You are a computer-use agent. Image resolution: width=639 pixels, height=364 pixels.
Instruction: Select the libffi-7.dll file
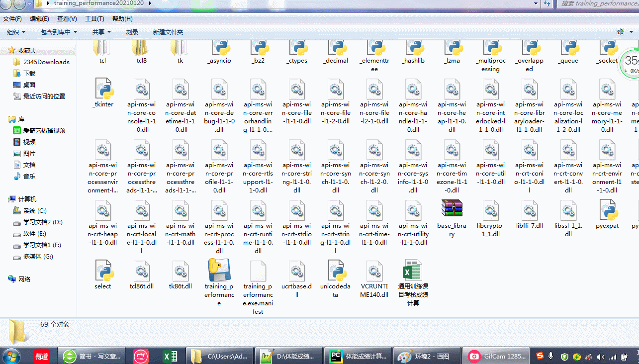pyautogui.click(x=530, y=214)
